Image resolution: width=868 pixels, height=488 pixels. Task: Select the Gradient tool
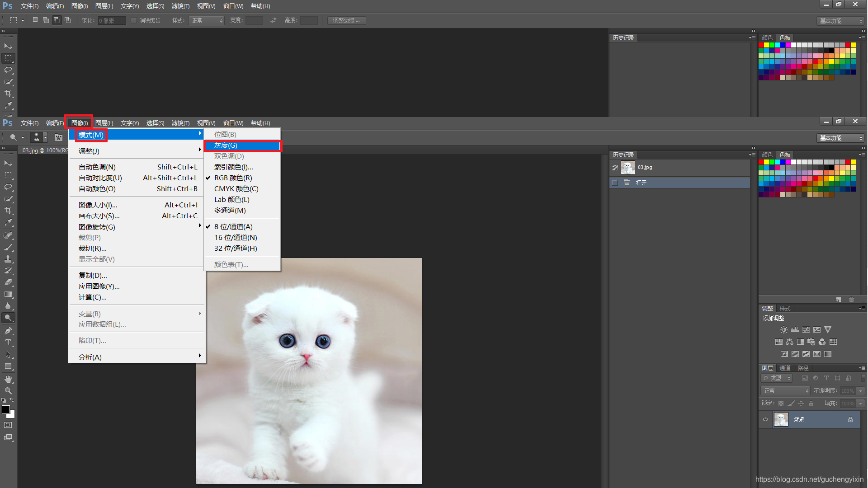[x=8, y=294]
